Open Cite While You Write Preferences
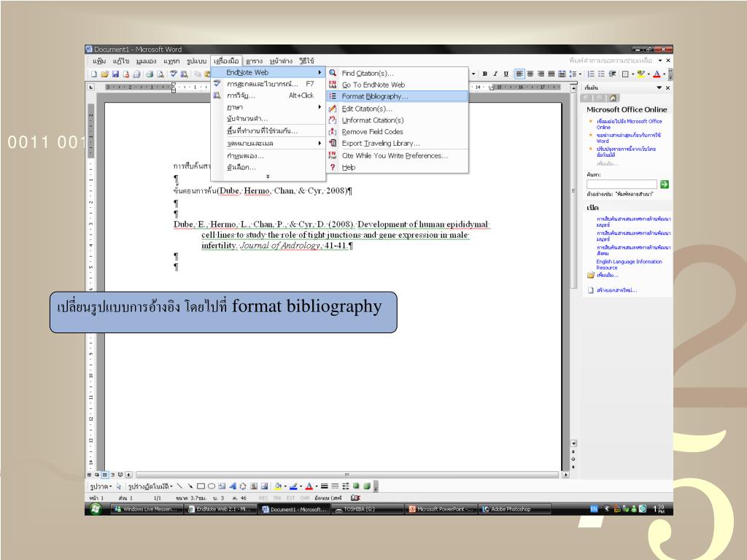Viewport: 747px width, 560px height. point(398,156)
